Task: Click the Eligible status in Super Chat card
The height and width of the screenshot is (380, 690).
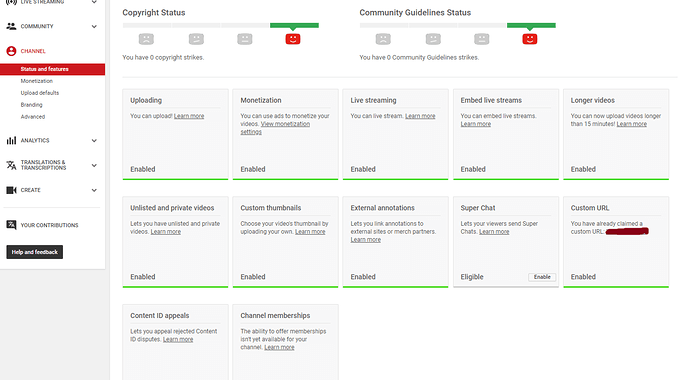Action: click(472, 277)
